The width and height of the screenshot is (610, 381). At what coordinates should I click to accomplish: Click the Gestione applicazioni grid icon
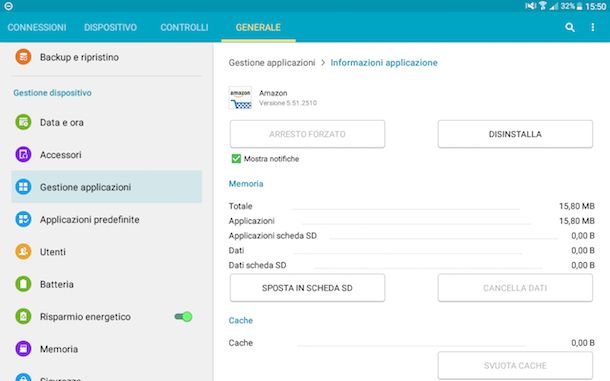click(x=23, y=187)
